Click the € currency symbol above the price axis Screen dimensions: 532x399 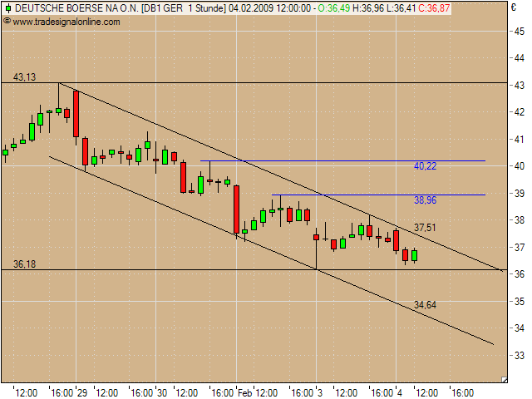[x=514, y=7]
